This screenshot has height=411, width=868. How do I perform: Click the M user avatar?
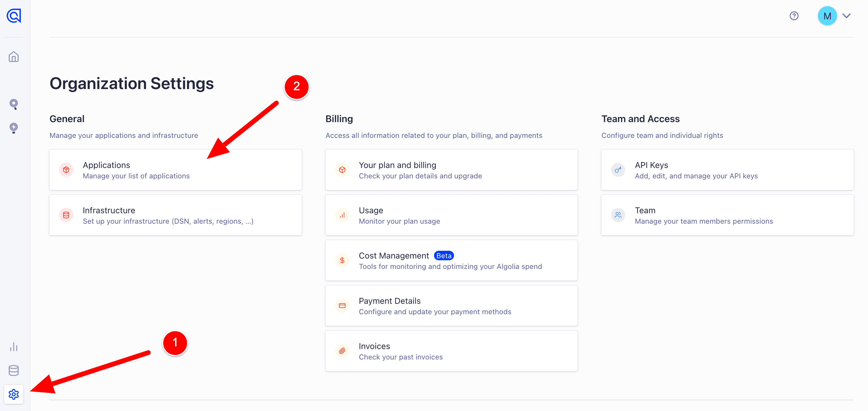pyautogui.click(x=827, y=16)
